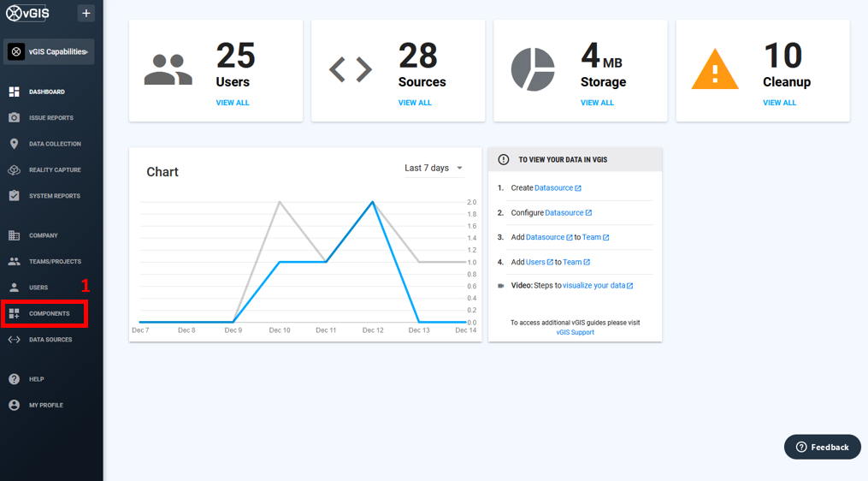This screenshot has height=481, width=868.
Task: Click the video camera icon beside Video
Action: pyautogui.click(x=501, y=286)
